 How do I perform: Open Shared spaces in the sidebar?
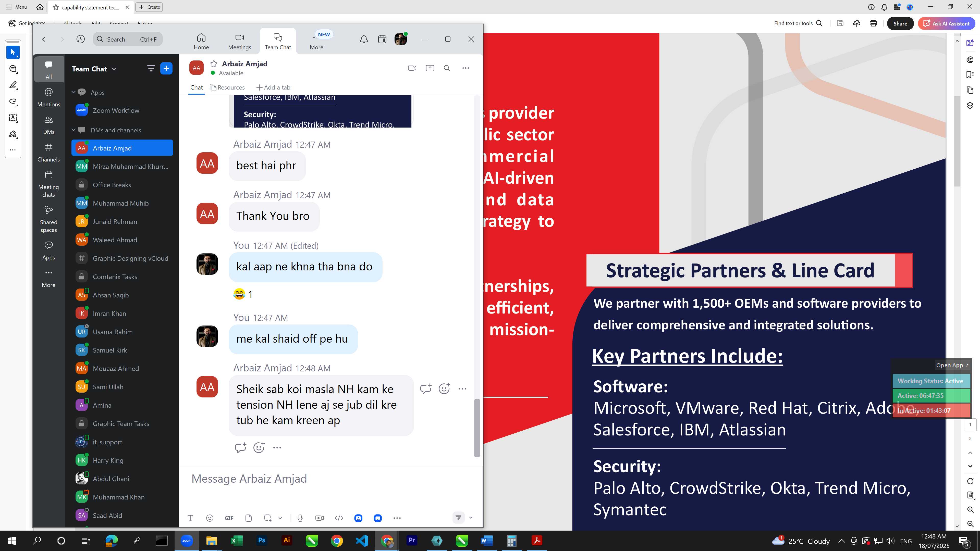coord(49,219)
